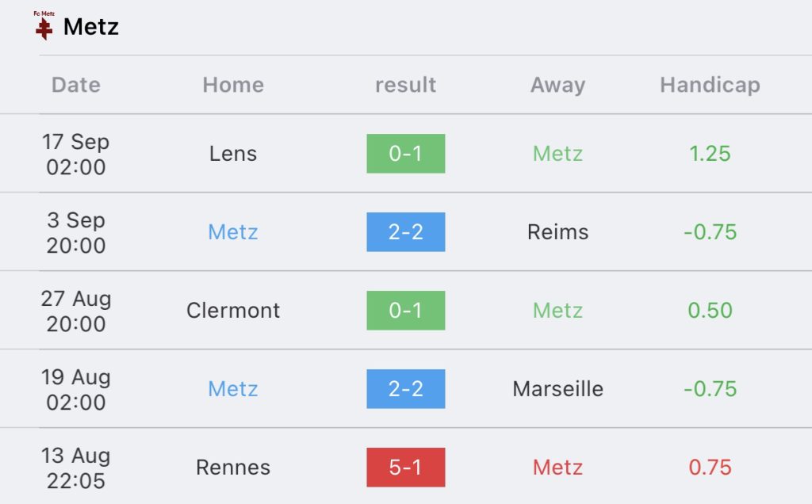Open the Marseille away team link
The height and width of the screenshot is (504, 812).
point(557,389)
